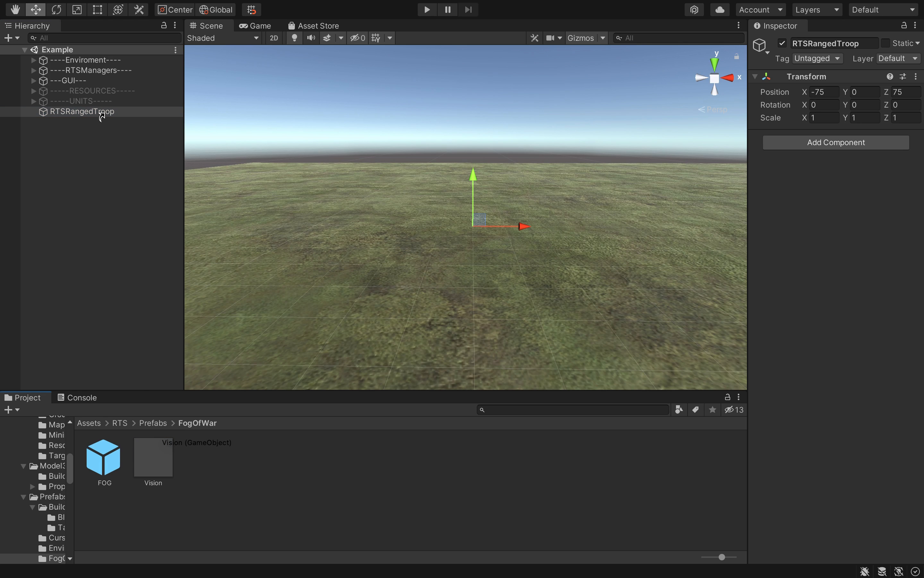
Task: Open Default layout dropdown
Action: click(x=883, y=10)
